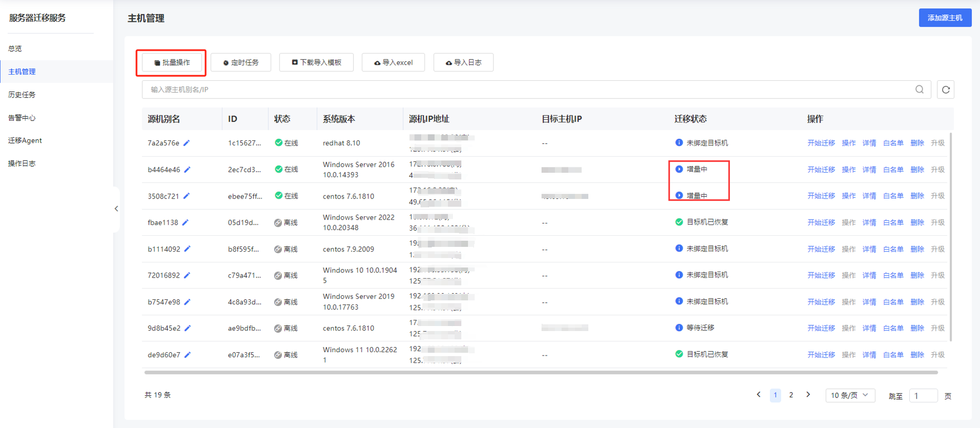Image resolution: width=980 pixels, height=428 pixels.
Task: Edit alias pencil icon for 7a2a576e
Action: pos(187,143)
